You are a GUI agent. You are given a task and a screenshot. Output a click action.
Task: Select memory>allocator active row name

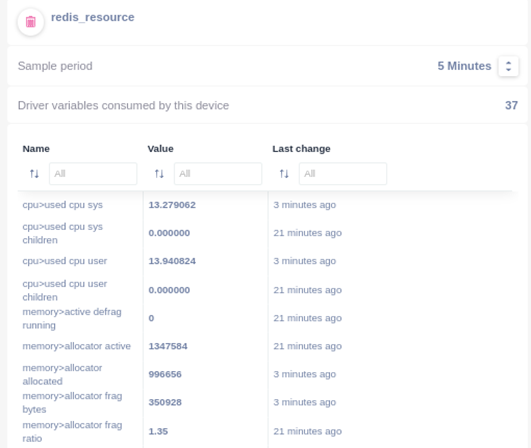pyautogui.click(x=77, y=346)
